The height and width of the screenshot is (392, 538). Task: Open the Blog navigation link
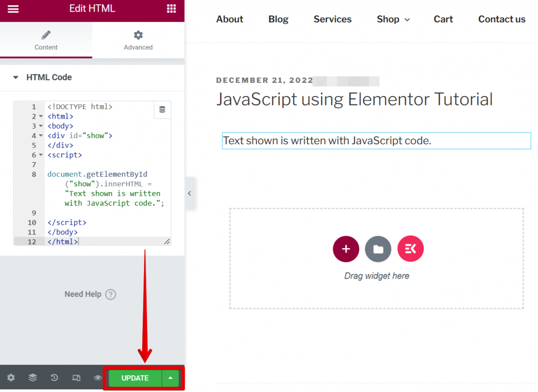[278, 19]
